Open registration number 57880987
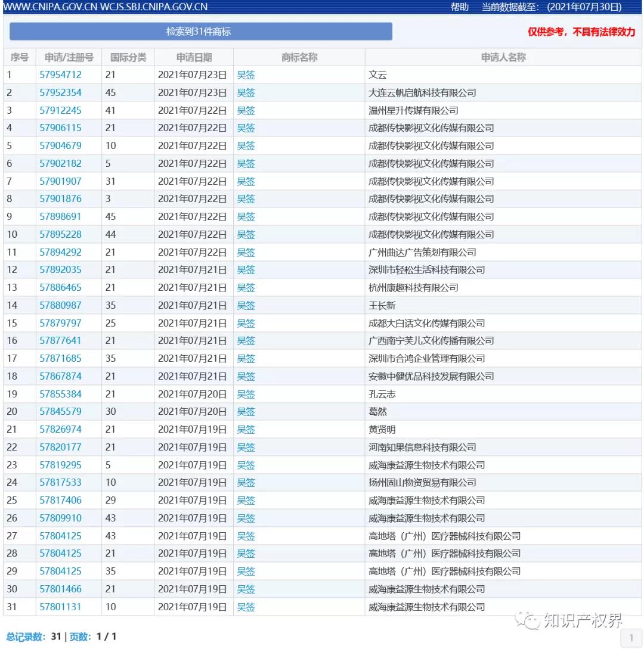 [x=60, y=306]
